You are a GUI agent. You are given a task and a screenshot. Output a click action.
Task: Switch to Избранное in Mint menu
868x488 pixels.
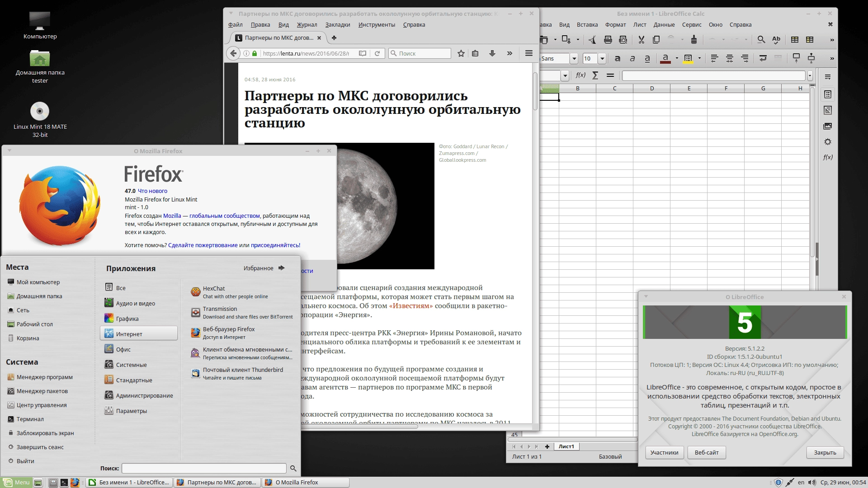click(x=264, y=268)
